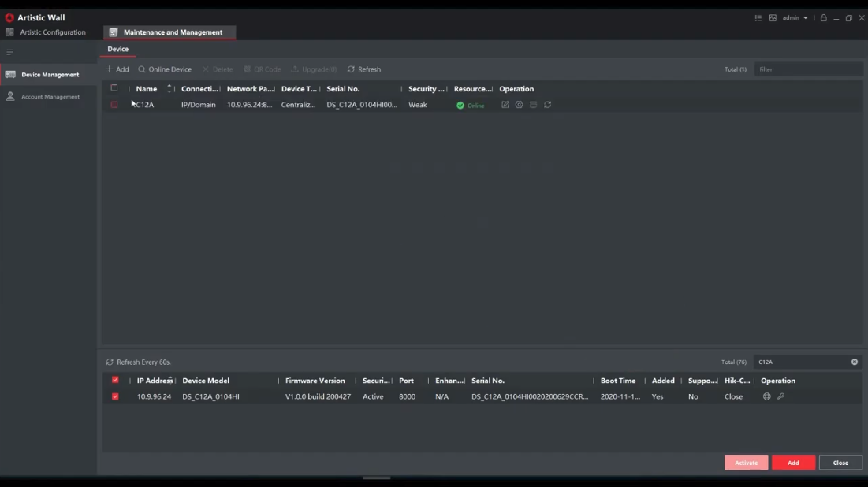Collapse the left sidebar with hamburger icon
The height and width of the screenshot is (487, 868).
(x=10, y=52)
